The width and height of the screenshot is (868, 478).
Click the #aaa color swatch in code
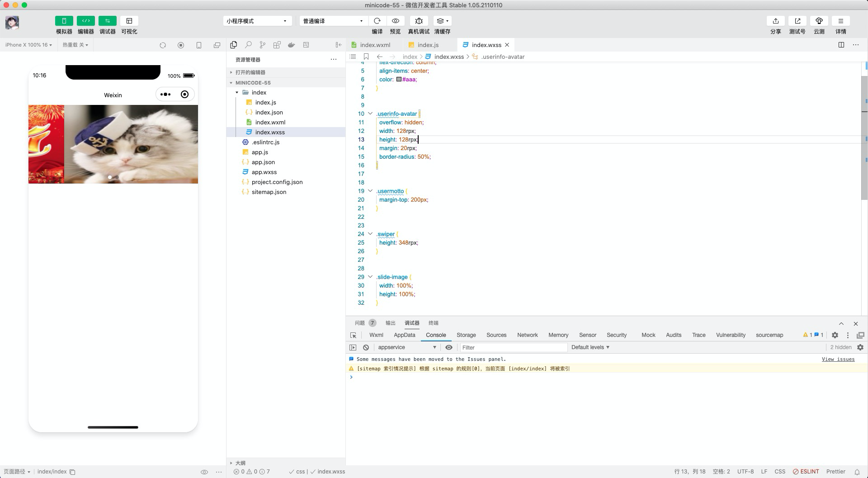click(x=399, y=79)
